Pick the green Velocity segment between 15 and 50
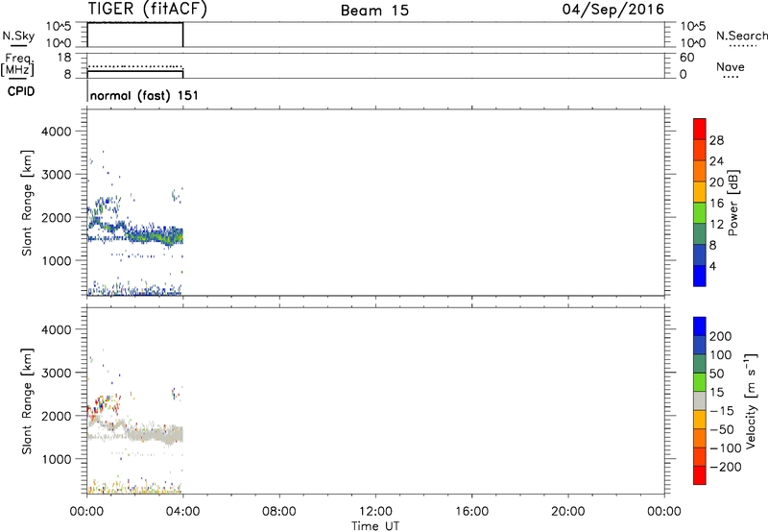This screenshot has width=768, height=532. [x=700, y=382]
